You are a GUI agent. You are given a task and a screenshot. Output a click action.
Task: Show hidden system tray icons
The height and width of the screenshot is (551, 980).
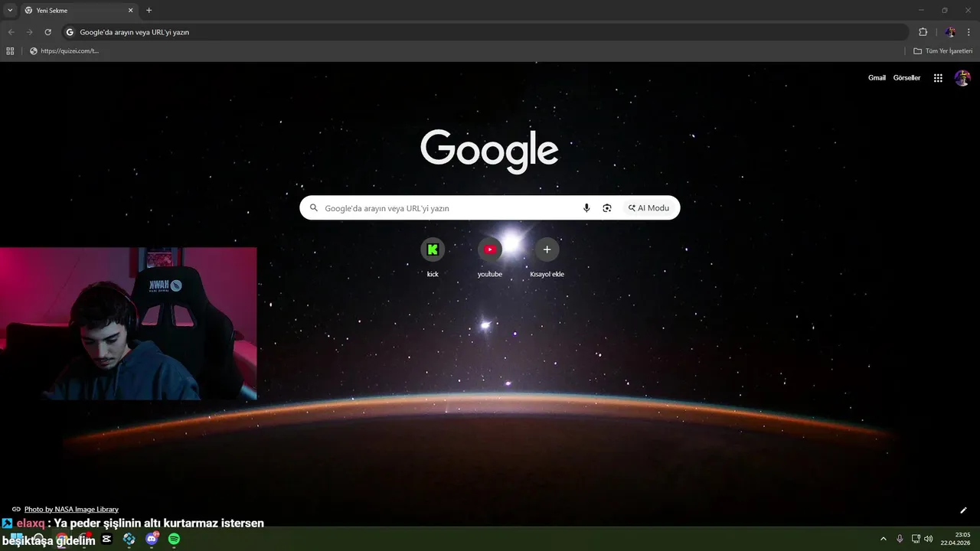coord(883,539)
